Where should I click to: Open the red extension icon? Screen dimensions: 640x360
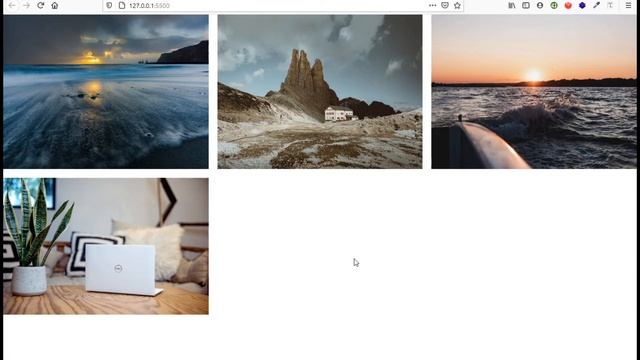click(568, 5)
